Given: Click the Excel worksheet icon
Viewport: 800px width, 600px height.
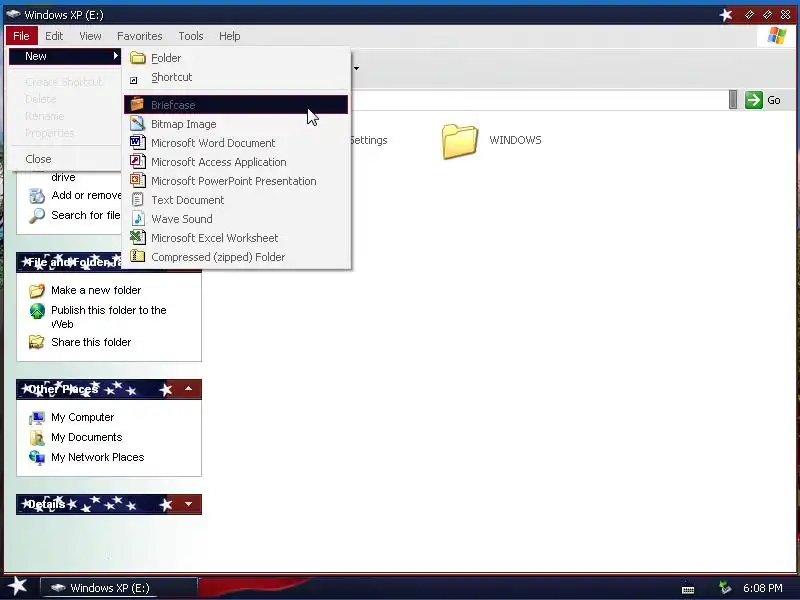Looking at the screenshot, I should pyautogui.click(x=137, y=237).
